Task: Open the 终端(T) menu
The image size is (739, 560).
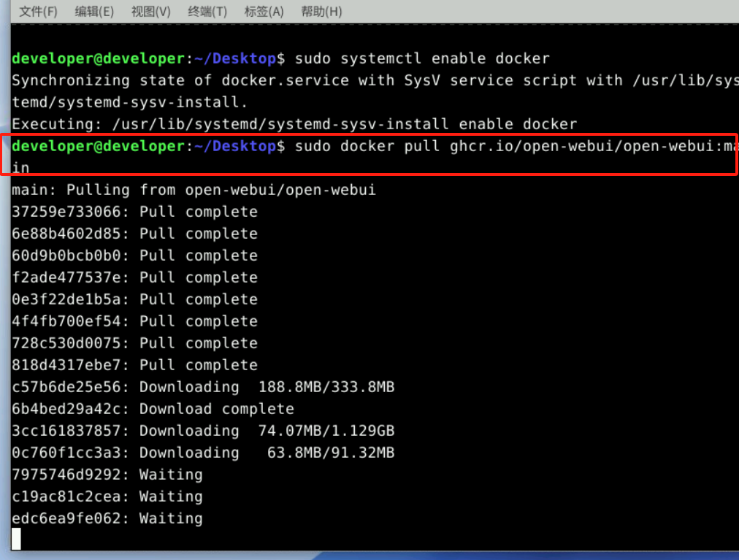Action: pos(207,11)
